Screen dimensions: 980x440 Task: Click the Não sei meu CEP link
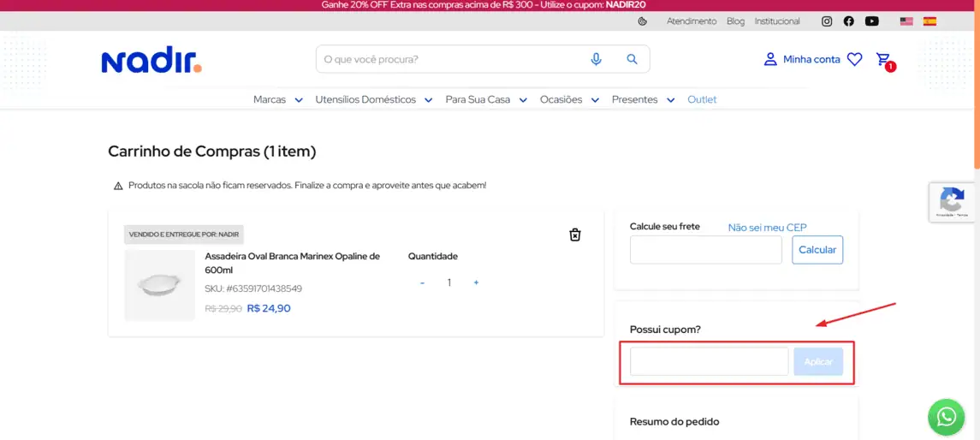click(x=767, y=227)
